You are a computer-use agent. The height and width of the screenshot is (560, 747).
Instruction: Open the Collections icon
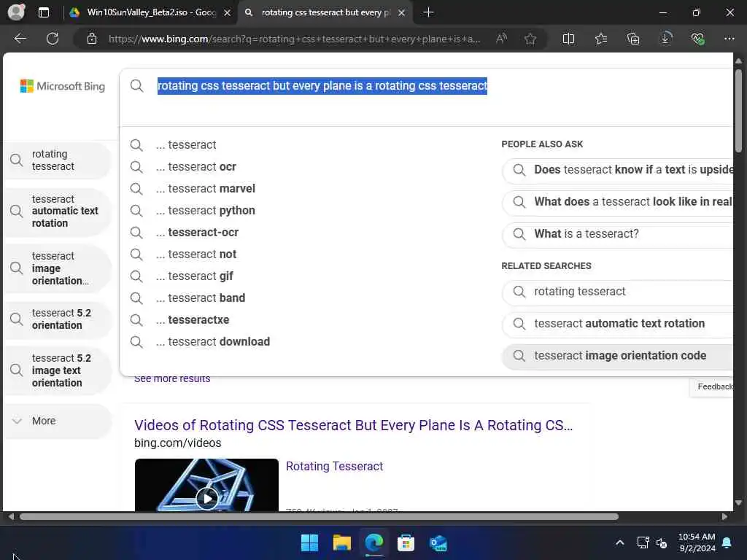[x=633, y=39]
